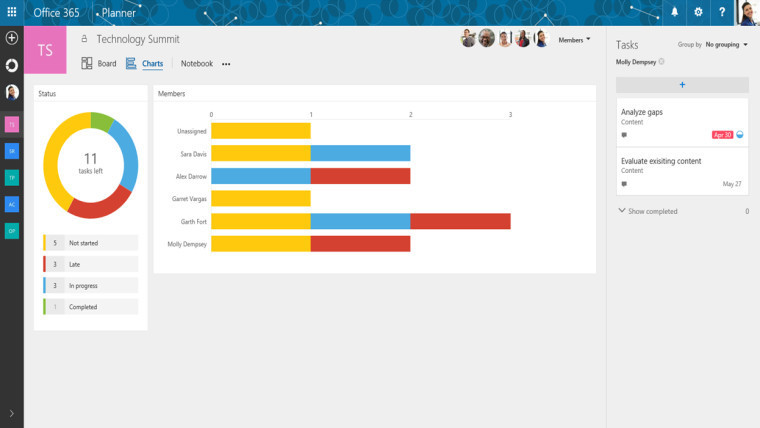Click the green segment of the donut chart
Viewport: 760px width, 428px height.
(x=101, y=121)
